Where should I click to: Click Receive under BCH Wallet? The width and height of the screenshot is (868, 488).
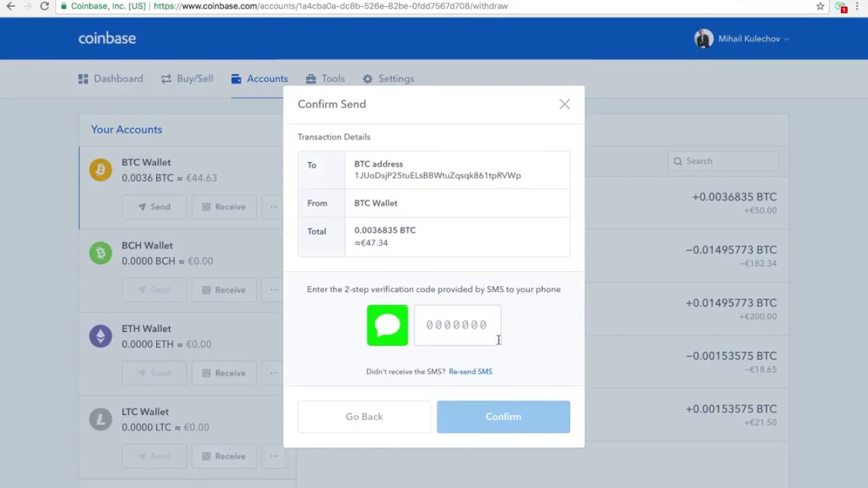(x=224, y=290)
